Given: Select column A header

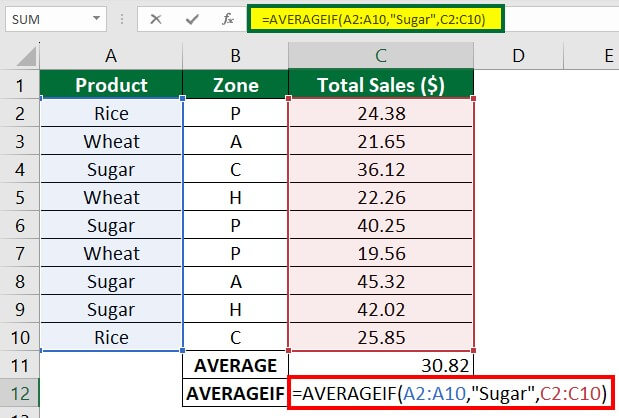Looking at the screenshot, I should click(111, 57).
